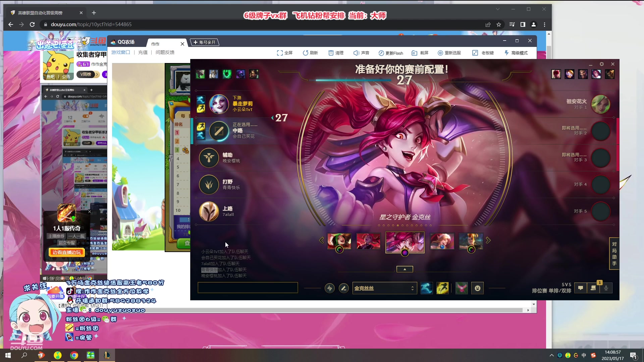This screenshot has width=644, height=362.
Task: Open a new Chrome tab
Action: point(94,13)
